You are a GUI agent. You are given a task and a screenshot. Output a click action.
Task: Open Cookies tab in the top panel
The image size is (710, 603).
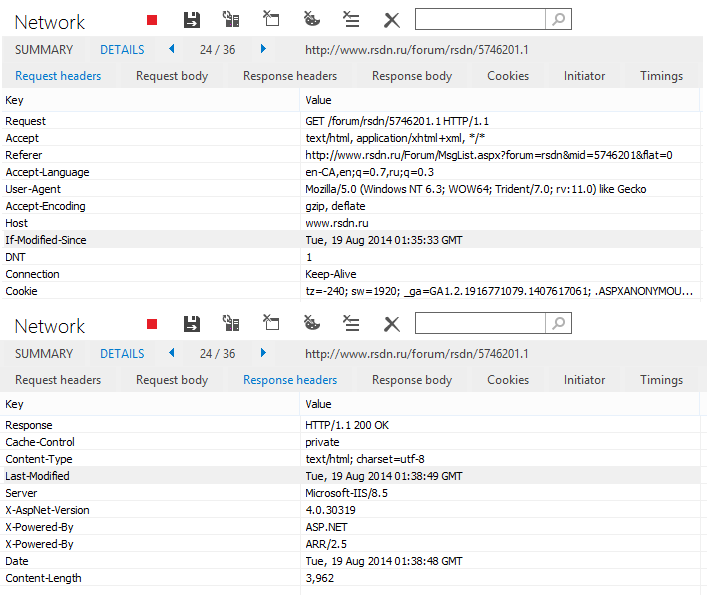[508, 76]
